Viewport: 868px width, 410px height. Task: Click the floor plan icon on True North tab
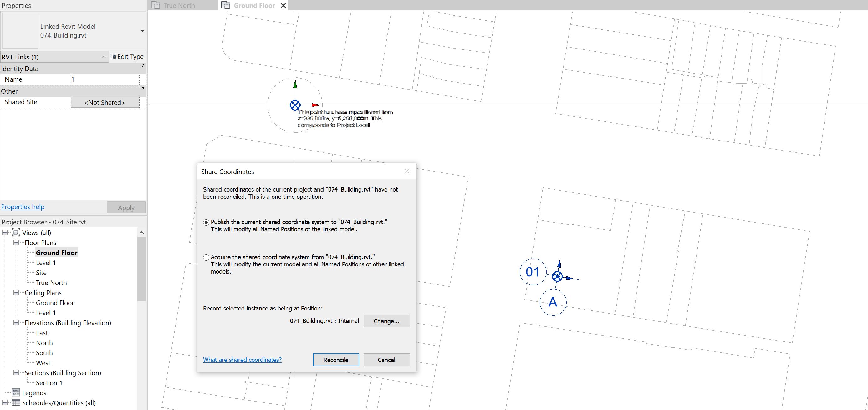click(156, 5)
